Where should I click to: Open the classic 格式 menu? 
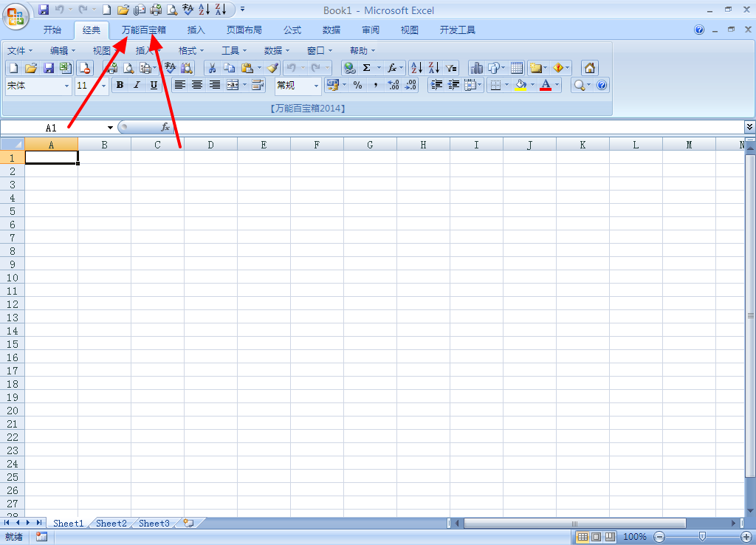pyautogui.click(x=191, y=51)
